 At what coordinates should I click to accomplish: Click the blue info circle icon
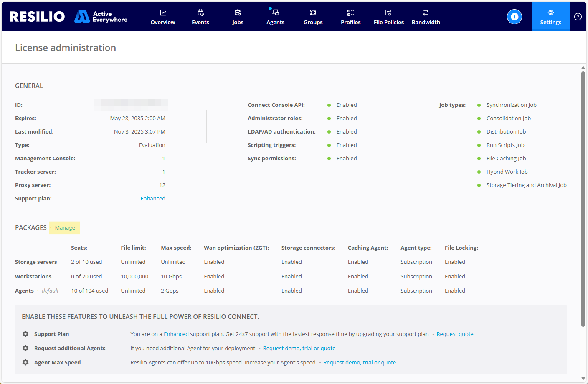(514, 17)
